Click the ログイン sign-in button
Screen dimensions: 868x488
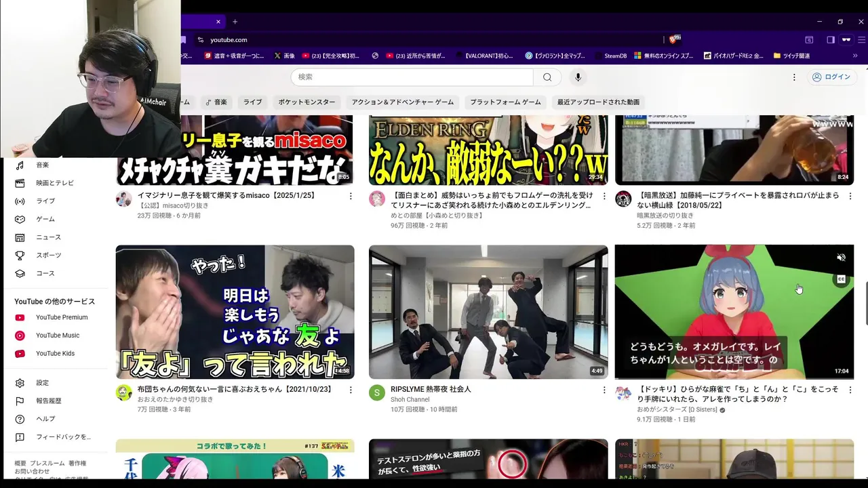click(831, 77)
